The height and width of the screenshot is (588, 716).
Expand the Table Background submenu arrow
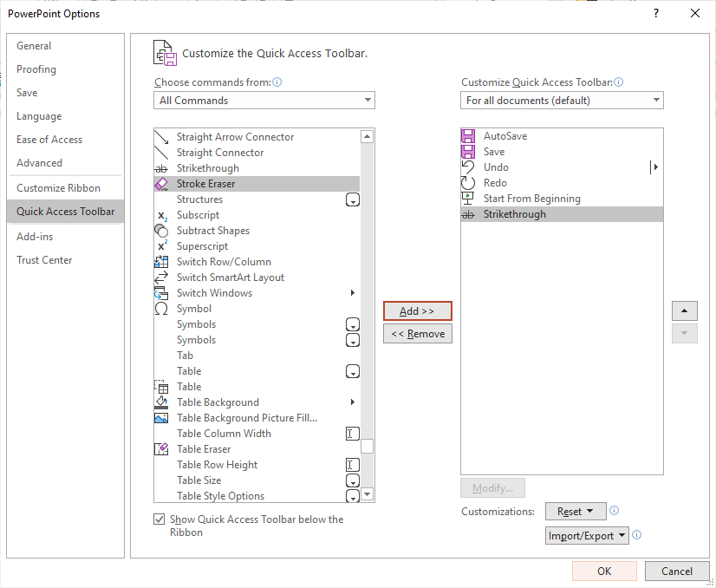pos(353,402)
